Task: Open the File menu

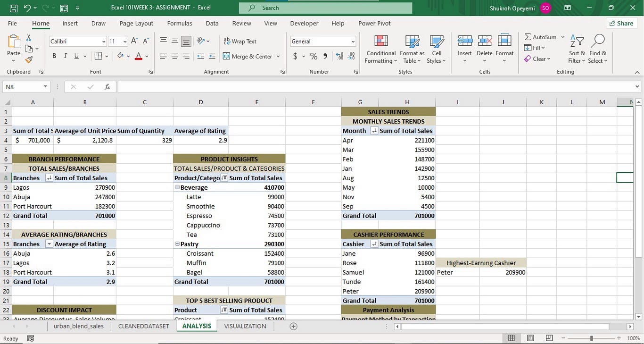Action: pos(12,23)
